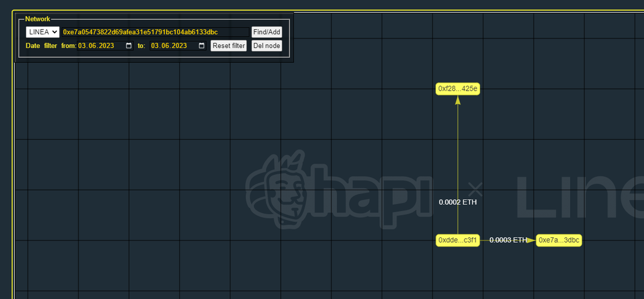Click the Del node button
This screenshot has height=299, width=644.
(267, 46)
